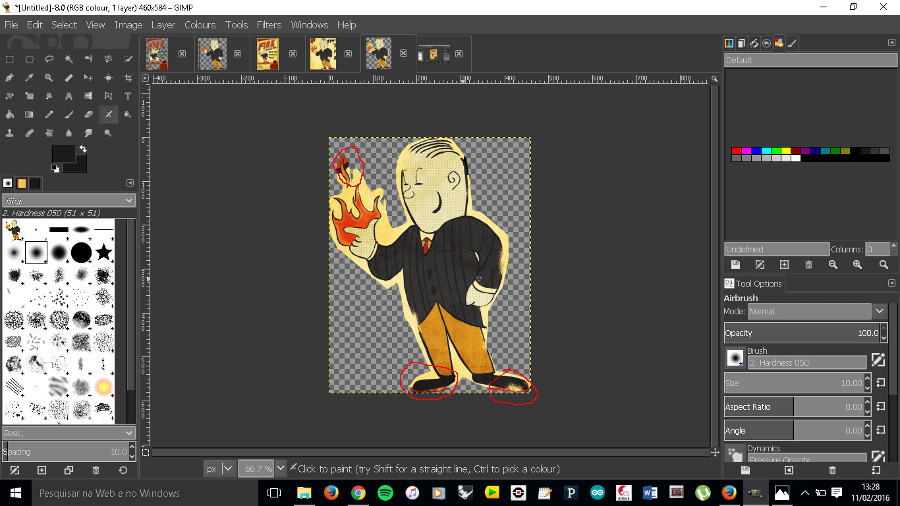Select the Clone stamp tool
This screenshot has height=506, width=900.
click(x=10, y=133)
